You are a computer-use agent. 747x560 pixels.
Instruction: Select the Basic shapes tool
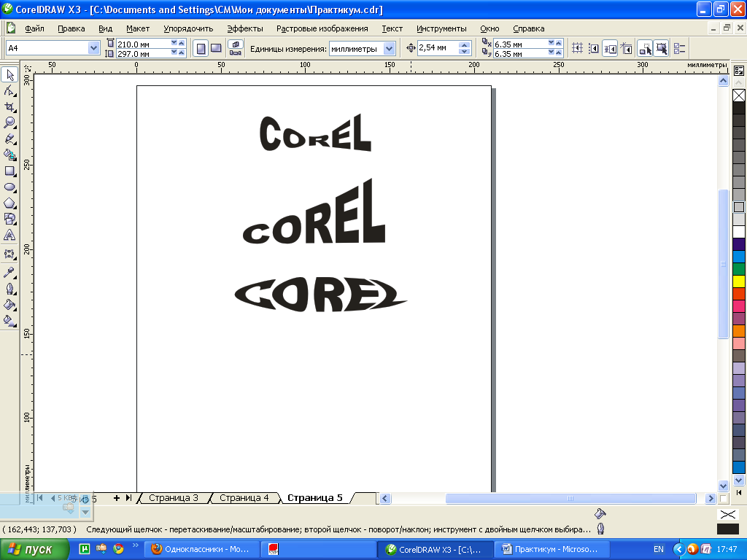click(9, 219)
